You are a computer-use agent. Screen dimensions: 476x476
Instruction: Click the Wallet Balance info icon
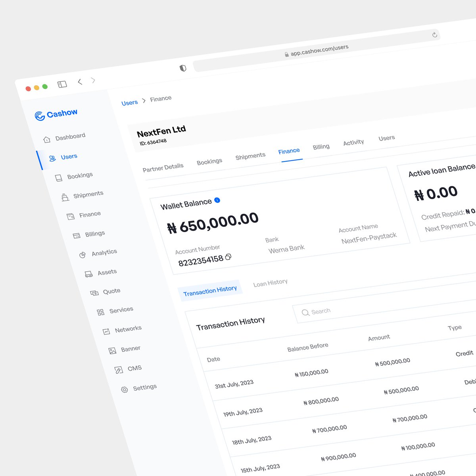(x=217, y=200)
